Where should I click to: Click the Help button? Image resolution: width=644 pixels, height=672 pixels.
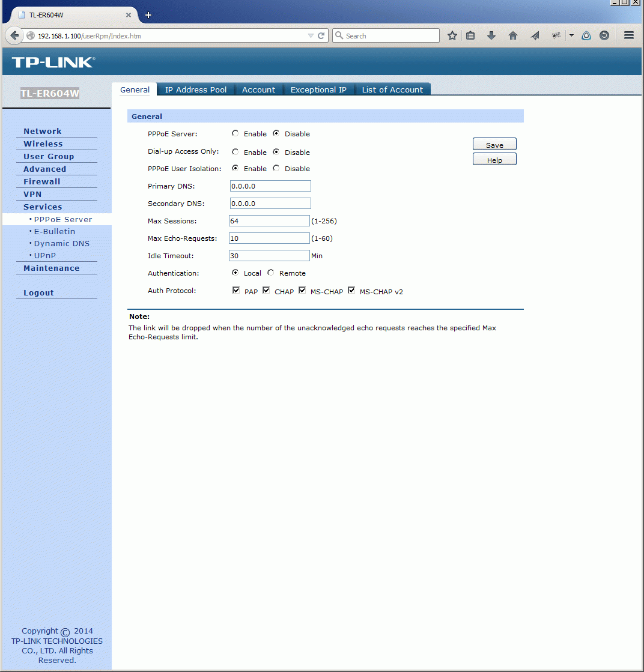tap(494, 159)
